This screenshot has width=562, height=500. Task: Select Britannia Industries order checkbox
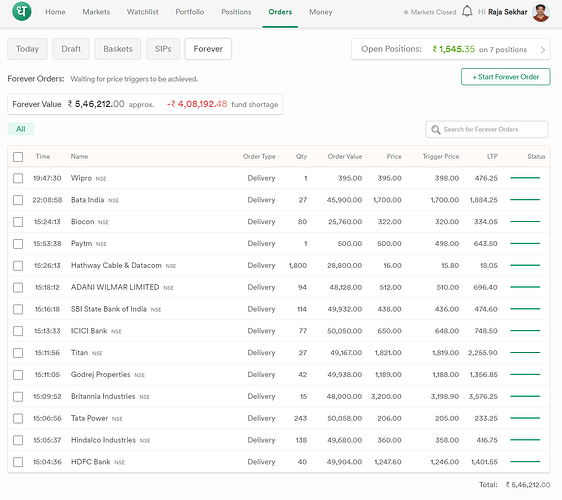[18, 396]
